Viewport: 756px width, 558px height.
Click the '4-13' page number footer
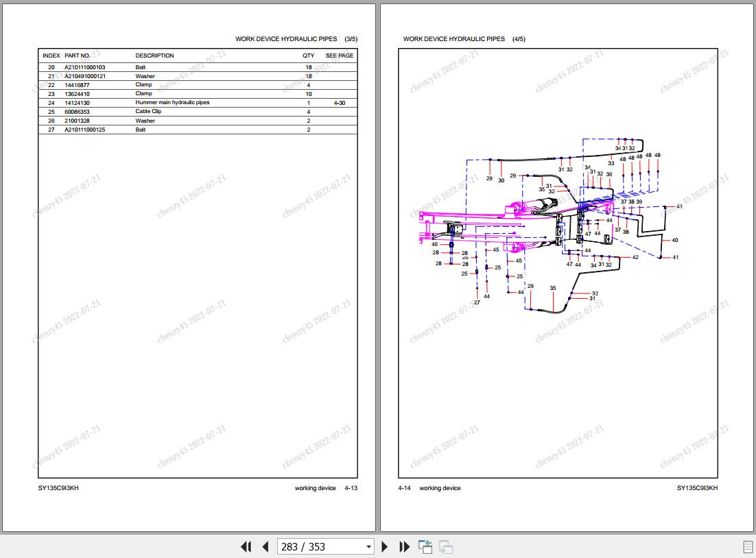pos(351,487)
